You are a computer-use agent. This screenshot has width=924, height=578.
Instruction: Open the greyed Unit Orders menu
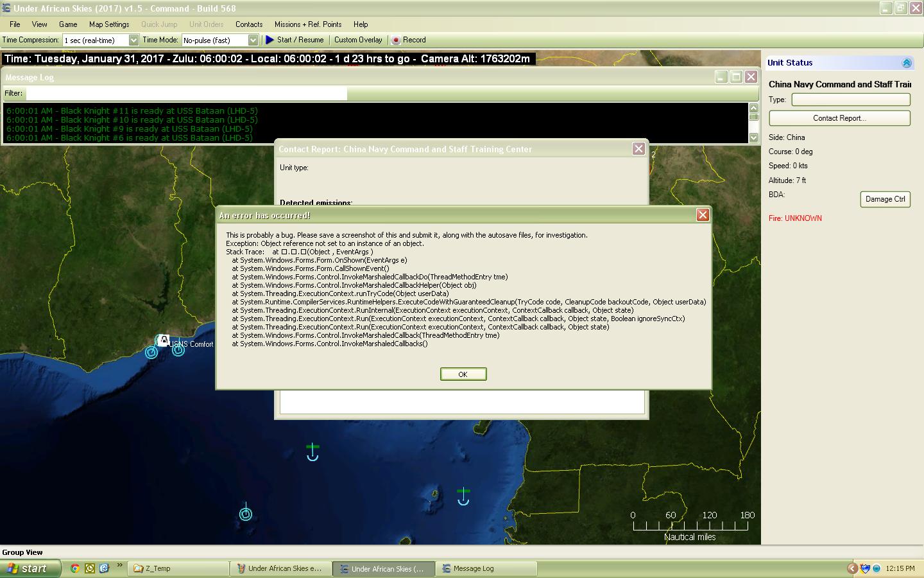click(207, 24)
